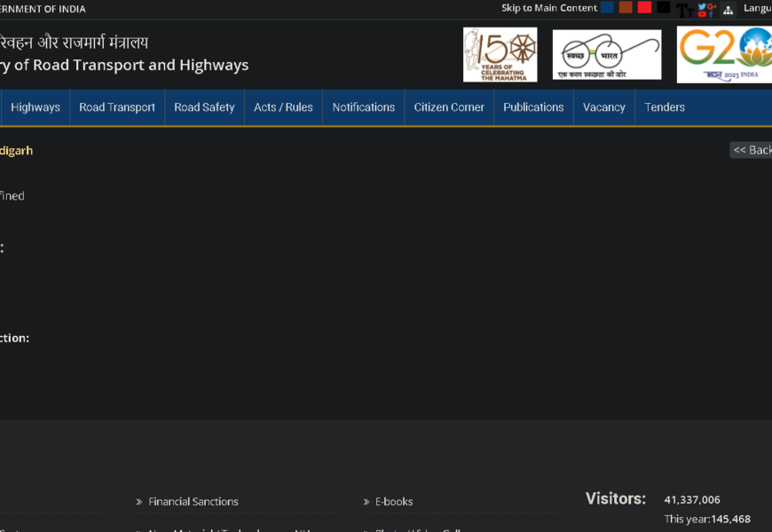Image resolution: width=772 pixels, height=532 pixels.
Task: Open the Financial Sanctions footer link
Action: (193, 502)
